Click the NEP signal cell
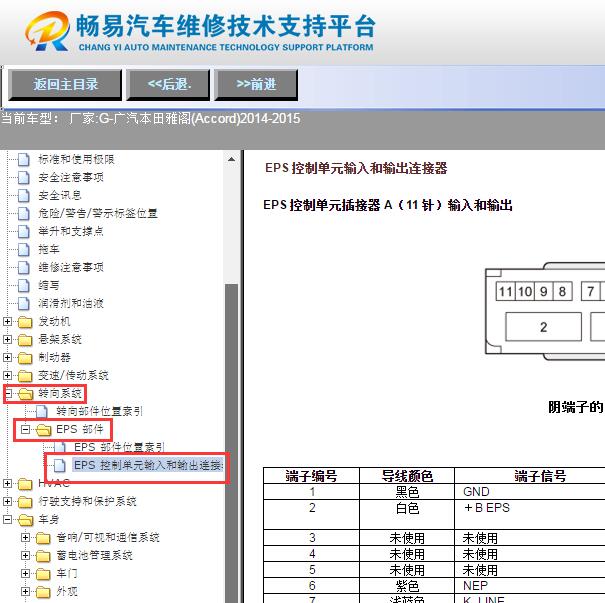 (x=475, y=586)
